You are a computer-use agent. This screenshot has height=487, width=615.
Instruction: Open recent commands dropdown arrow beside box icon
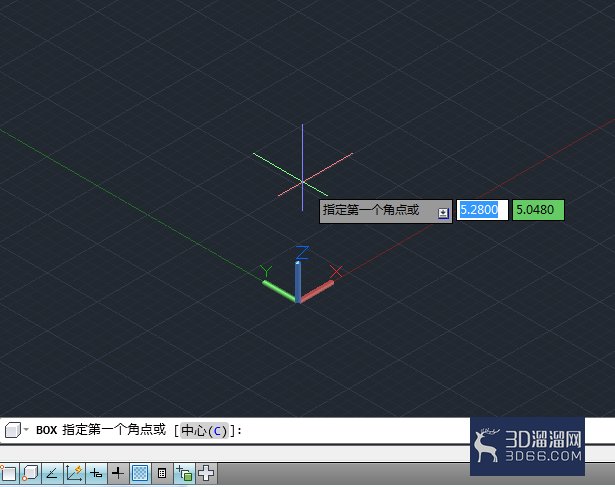(26, 429)
